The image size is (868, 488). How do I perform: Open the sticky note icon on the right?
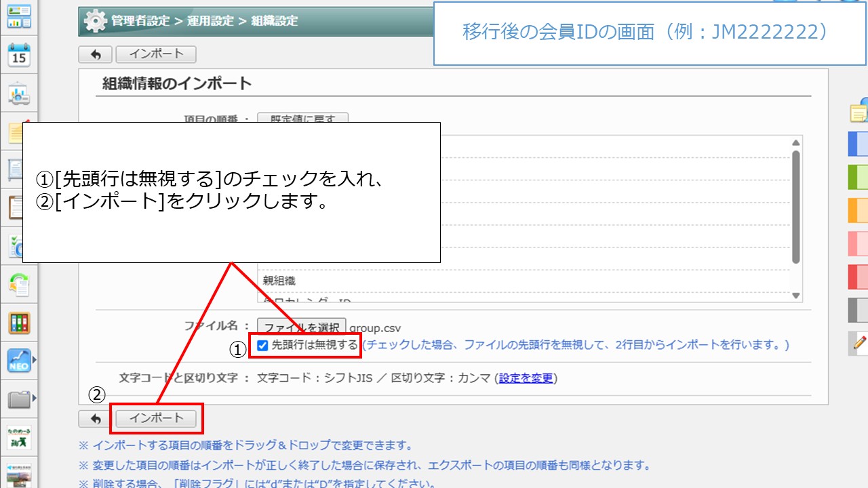[859, 112]
